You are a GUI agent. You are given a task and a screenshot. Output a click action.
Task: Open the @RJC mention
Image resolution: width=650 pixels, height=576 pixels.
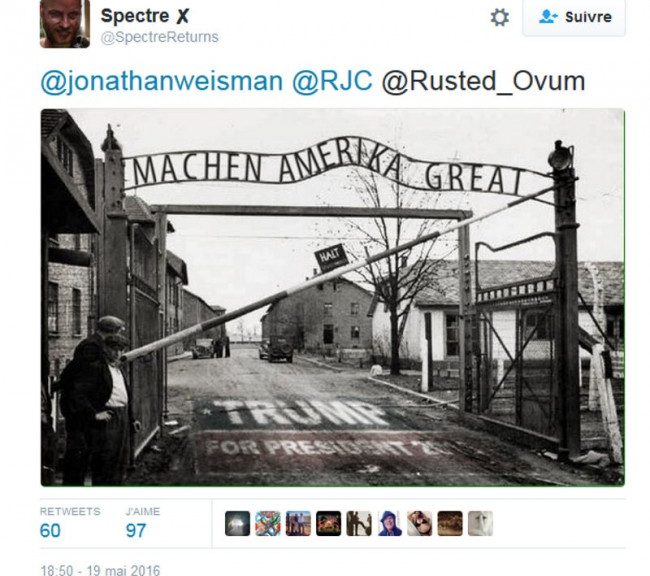point(332,81)
